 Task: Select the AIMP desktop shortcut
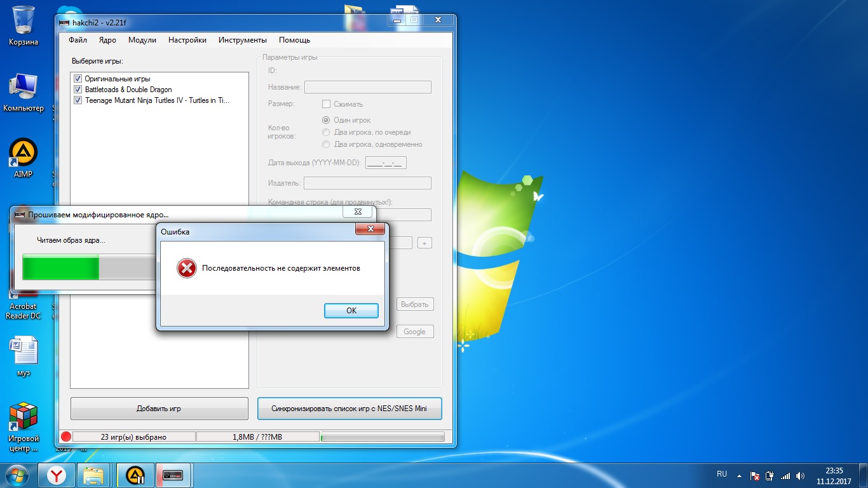point(24,159)
